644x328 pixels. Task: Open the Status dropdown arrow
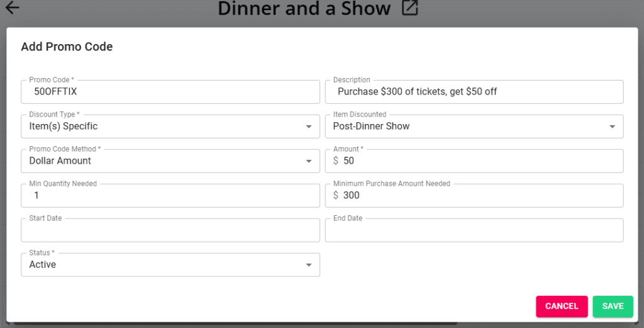pos(309,265)
